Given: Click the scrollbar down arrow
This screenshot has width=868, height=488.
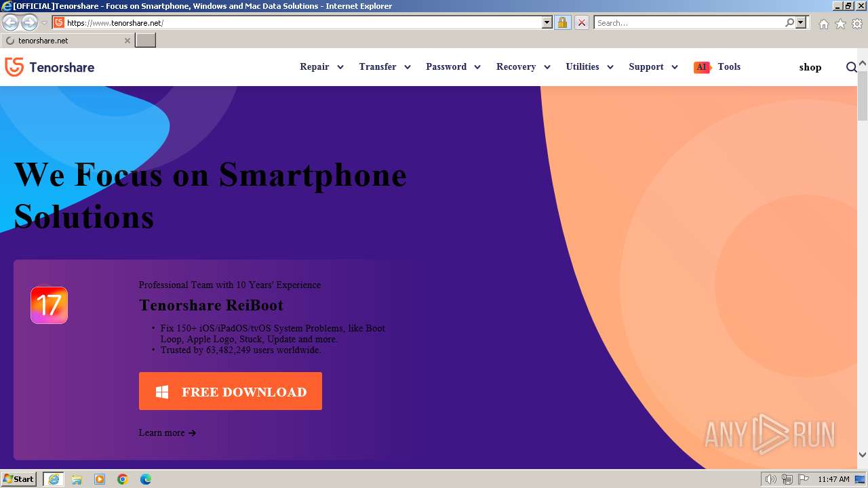Looking at the screenshot, I should 863,455.
